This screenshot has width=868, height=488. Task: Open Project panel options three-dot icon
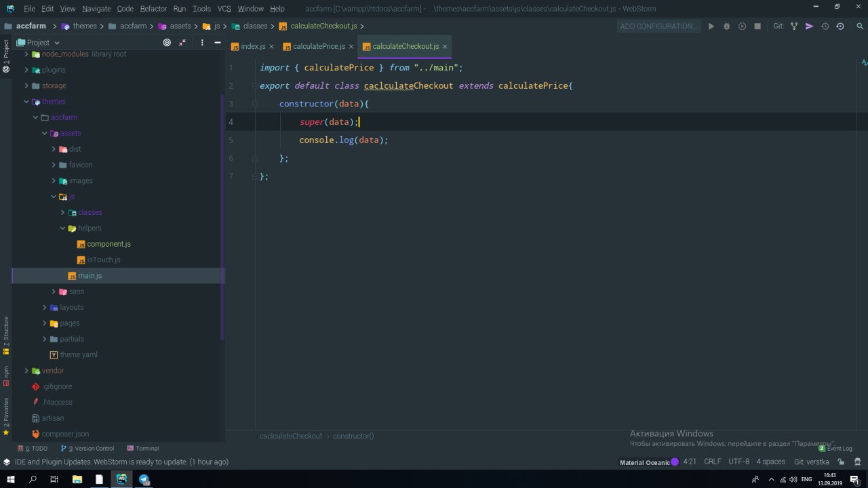click(202, 42)
